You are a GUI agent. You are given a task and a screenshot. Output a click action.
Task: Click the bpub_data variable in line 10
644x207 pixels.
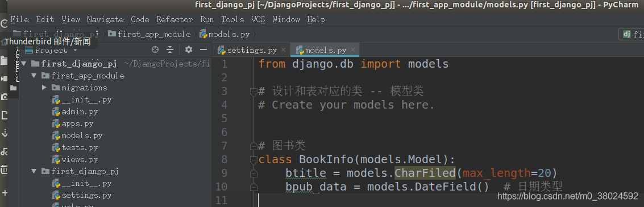(x=316, y=187)
